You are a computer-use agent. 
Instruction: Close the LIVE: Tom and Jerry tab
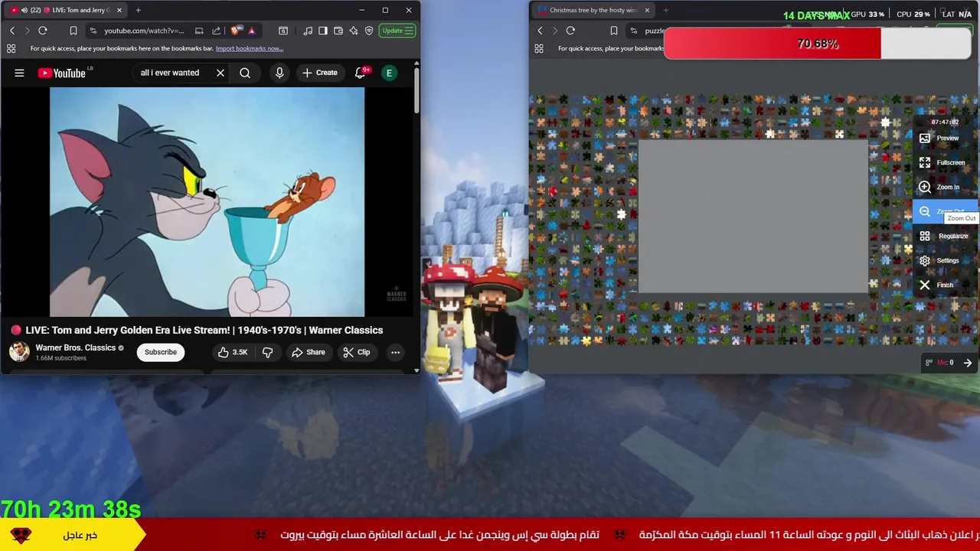[119, 10]
